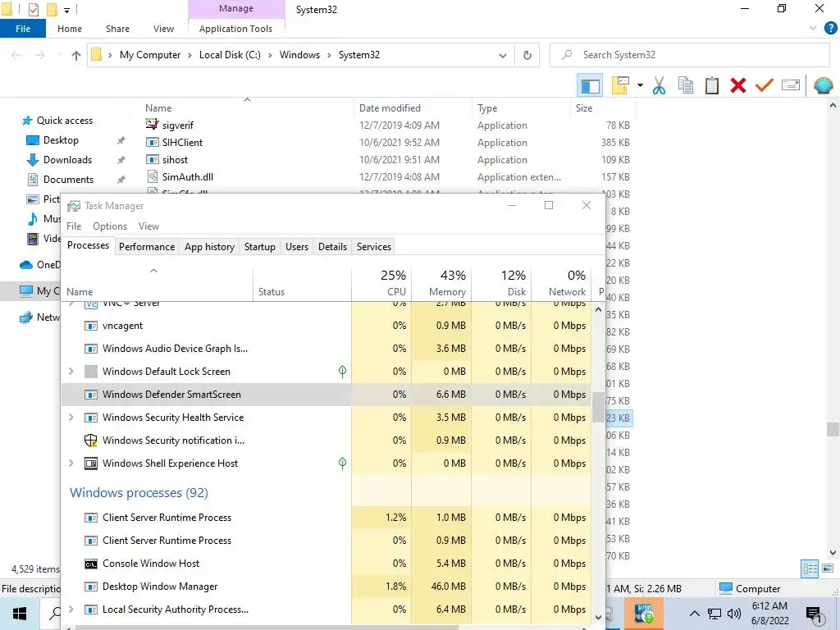Click the Refresh button in the address bar
Image resolution: width=840 pixels, height=630 pixels.
[527, 55]
